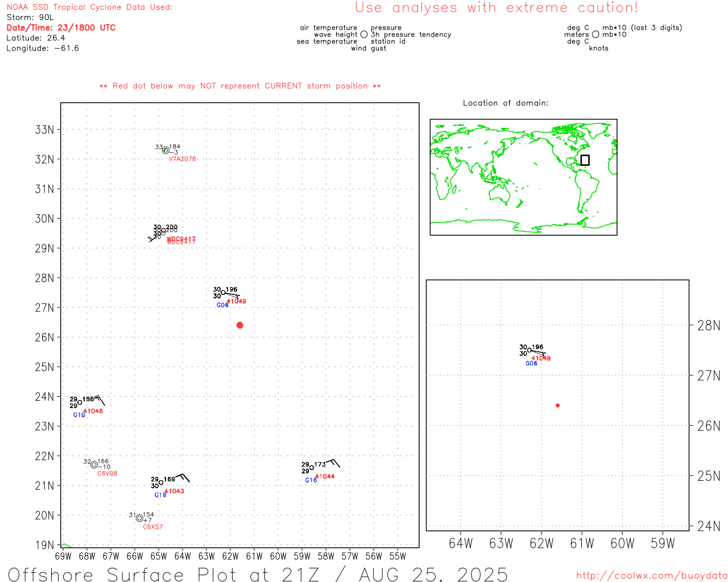Image resolution: width=728 pixels, height=582 pixels.
Task: Click the 55W longitude axis label
Action: 398,556
